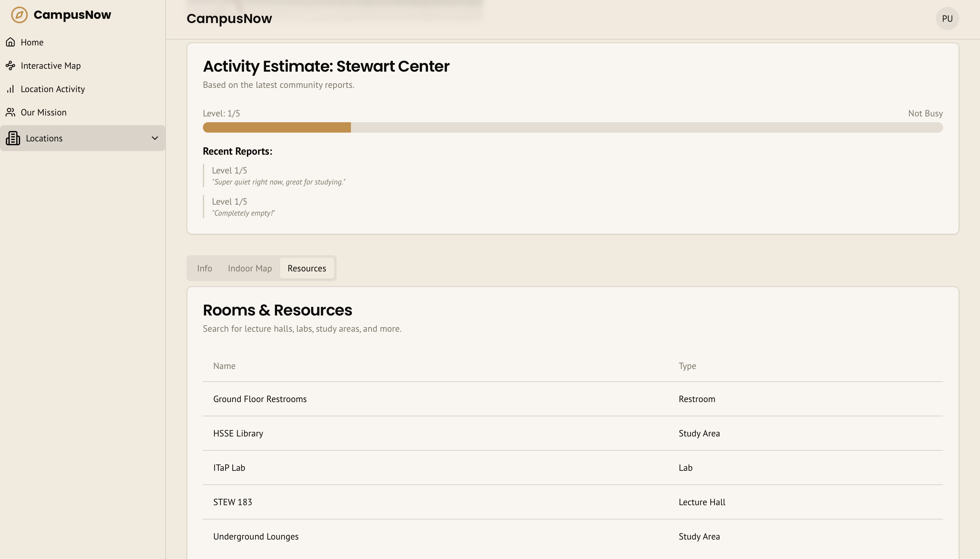Click the activity level progress bar
The image size is (980, 559).
[x=572, y=127]
